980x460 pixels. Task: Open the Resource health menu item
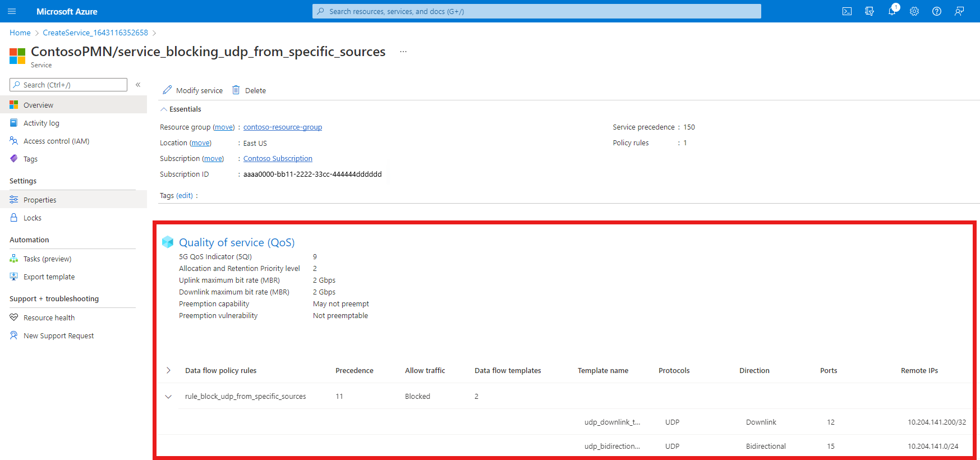point(73,318)
